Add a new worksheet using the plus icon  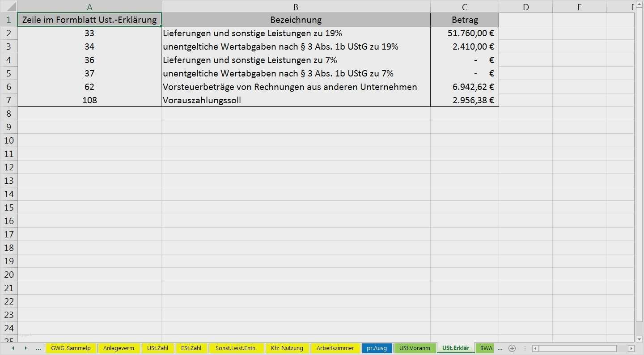coord(512,348)
